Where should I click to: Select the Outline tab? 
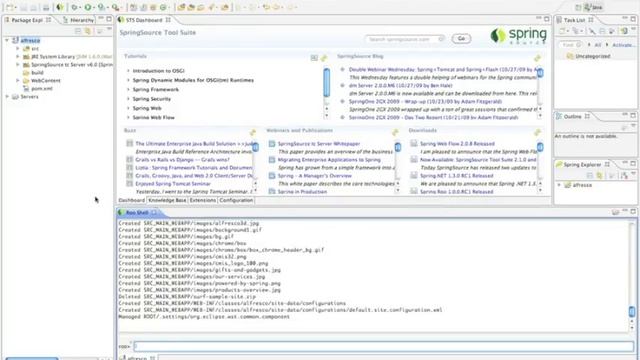pos(572,116)
